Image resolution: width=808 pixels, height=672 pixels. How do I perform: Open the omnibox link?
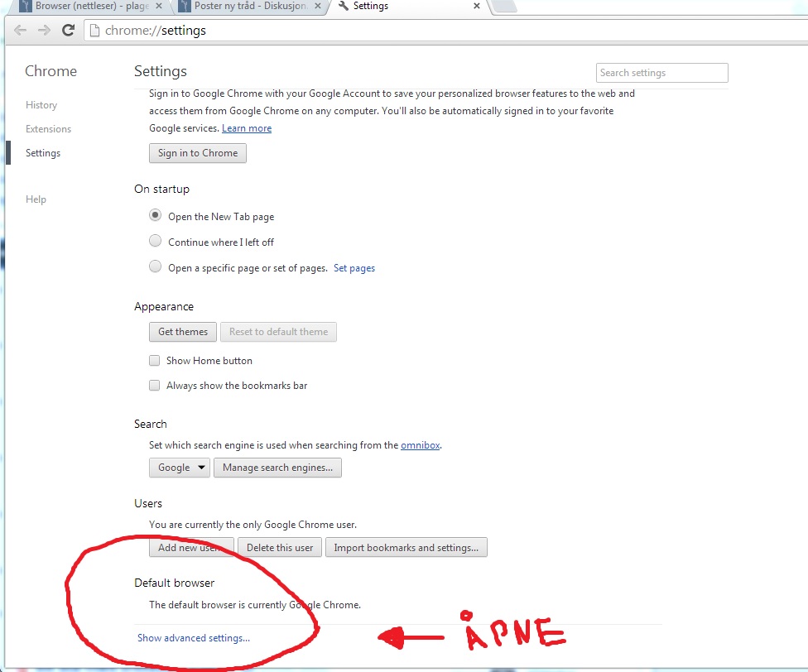pyautogui.click(x=421, y=445)
